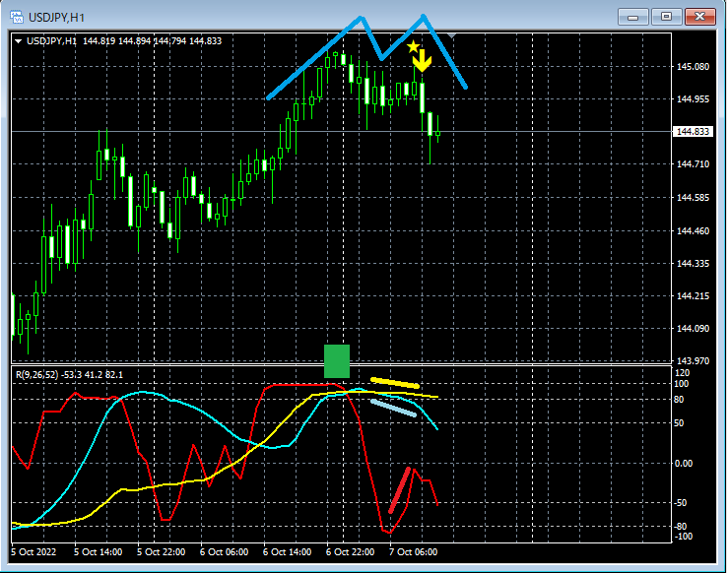Click the 5 Oct 14:00 time label
This screenshot has height=573, width=728.
click(x=98, y=552)
